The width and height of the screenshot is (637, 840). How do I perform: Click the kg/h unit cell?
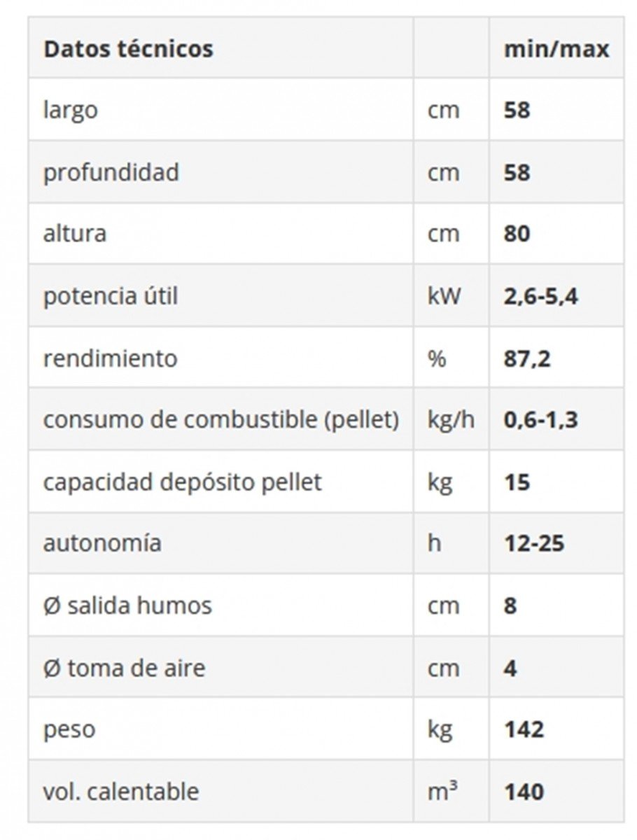coord(449,420)
